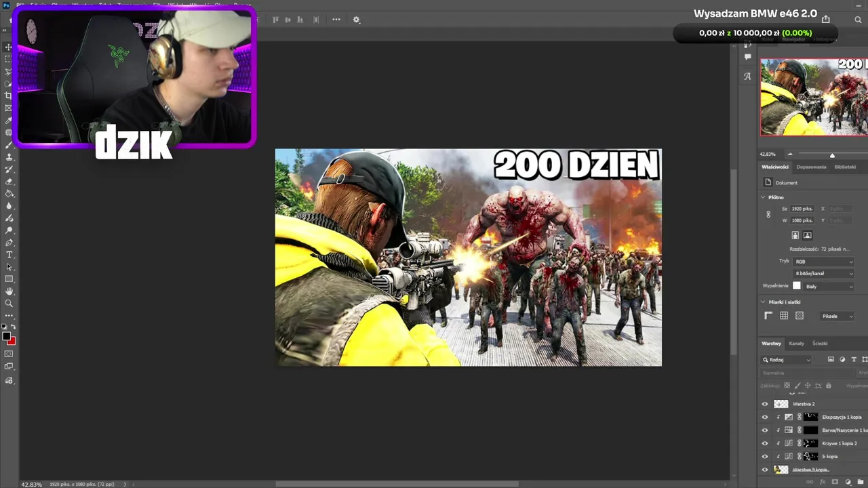Select the Rectangle shape tool
The height and width of the screenshot is (488, 868).
(9, 279)
